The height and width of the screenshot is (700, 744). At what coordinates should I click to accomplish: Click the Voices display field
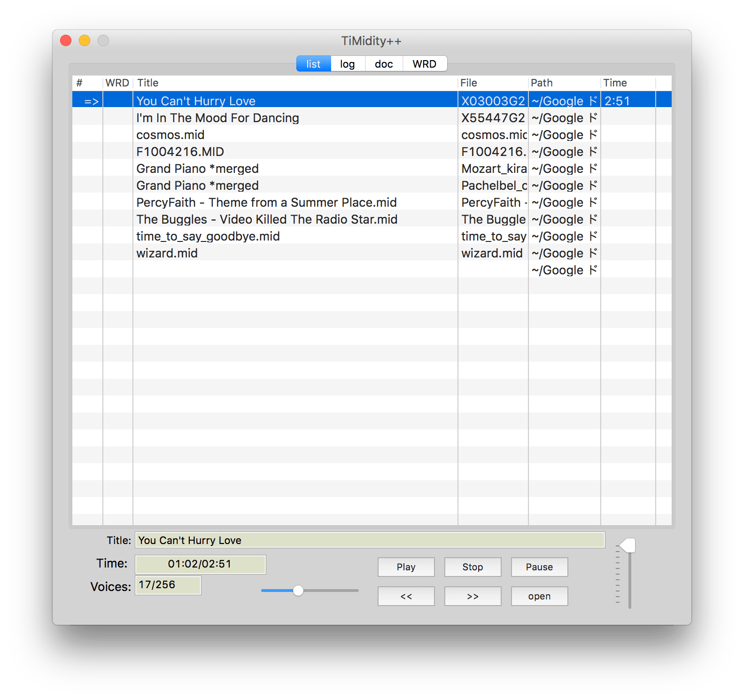point(168,585)
